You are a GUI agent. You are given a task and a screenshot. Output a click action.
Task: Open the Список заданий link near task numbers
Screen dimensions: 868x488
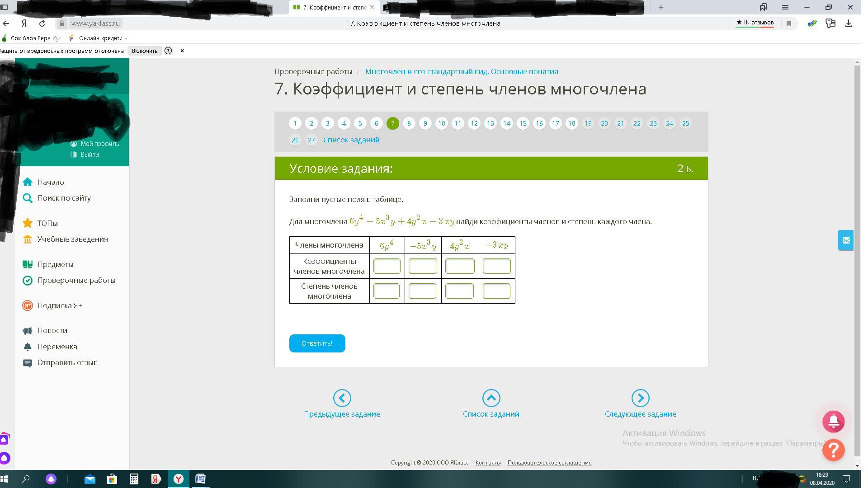pyautogui.click(x=351, y=140)
